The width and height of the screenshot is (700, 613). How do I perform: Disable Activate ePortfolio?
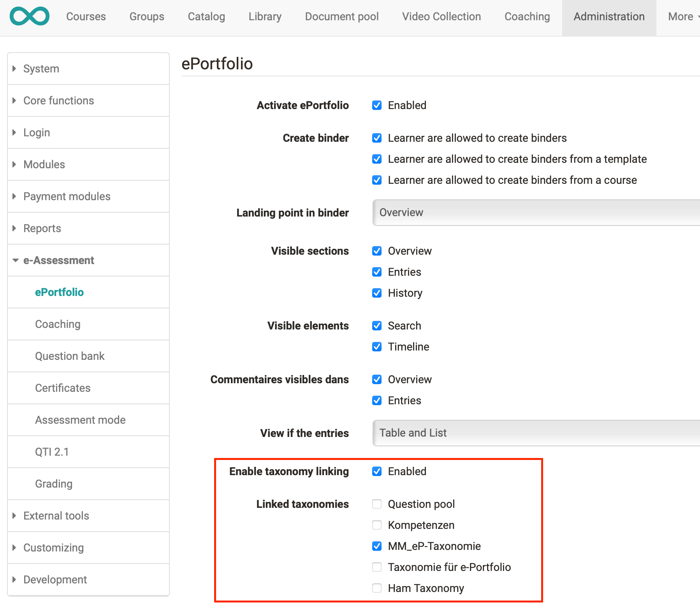point(376,105)
